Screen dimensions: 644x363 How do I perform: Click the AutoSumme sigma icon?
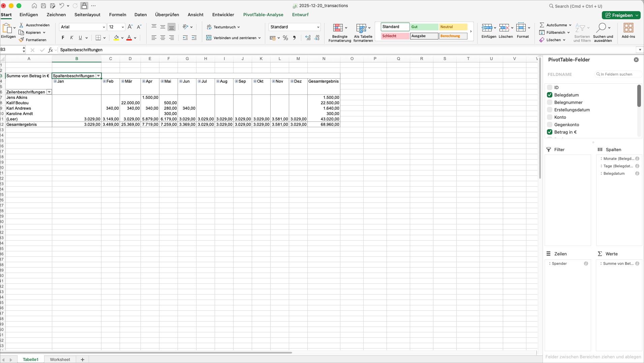point(542,25)
